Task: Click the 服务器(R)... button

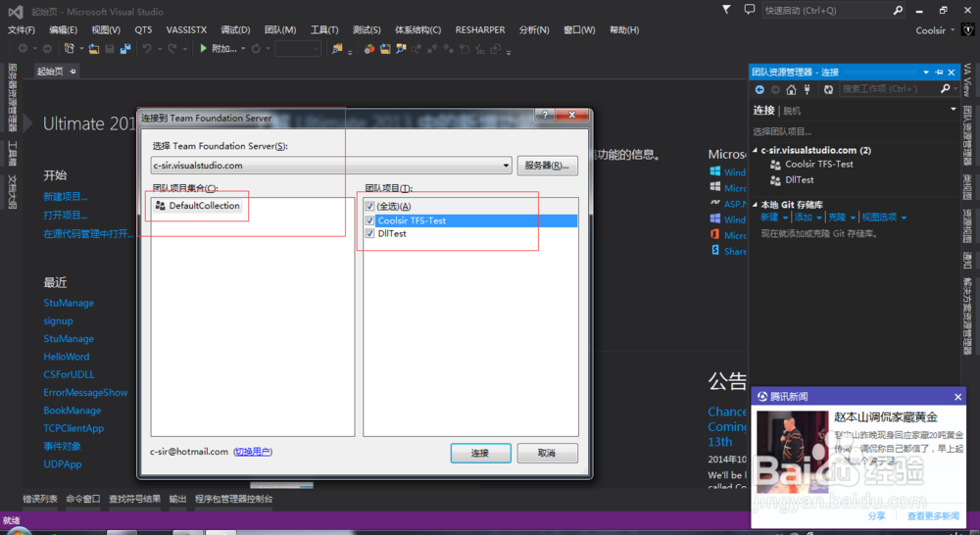Action: coord(547,166)
